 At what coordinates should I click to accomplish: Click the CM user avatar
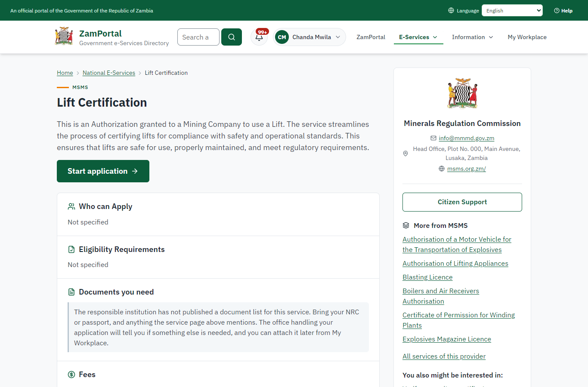[x=282, y=37]
